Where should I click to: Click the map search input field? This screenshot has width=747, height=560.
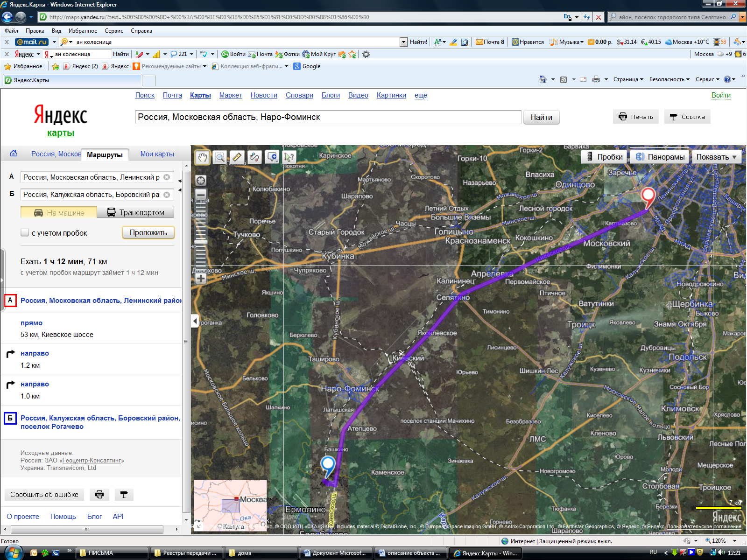tap(328, 117)
